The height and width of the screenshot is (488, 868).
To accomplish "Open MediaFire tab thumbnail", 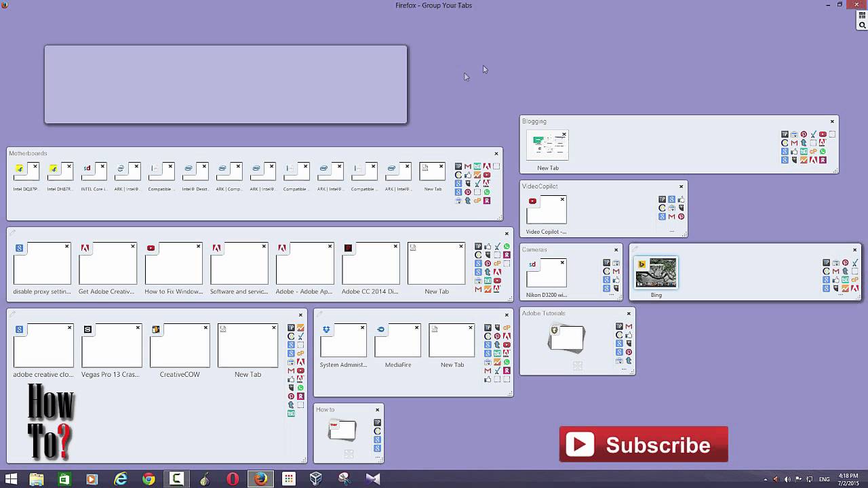I will point(397,340).
